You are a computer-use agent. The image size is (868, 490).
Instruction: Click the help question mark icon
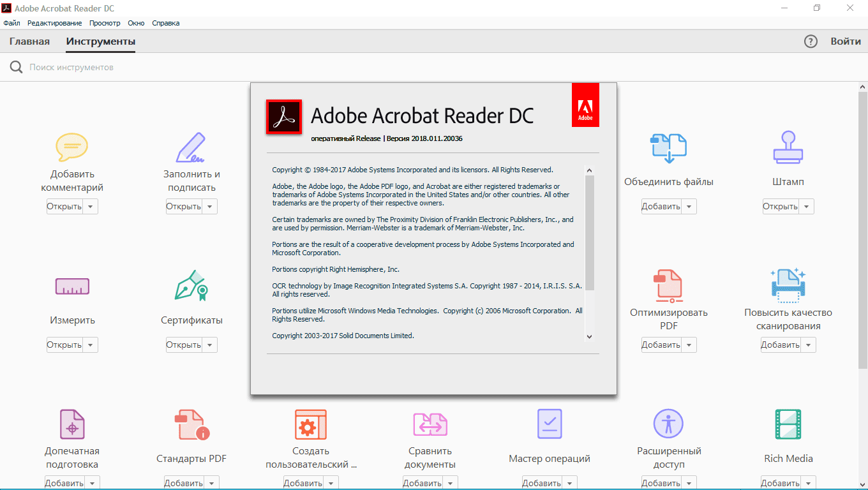[x=811, y=41]
